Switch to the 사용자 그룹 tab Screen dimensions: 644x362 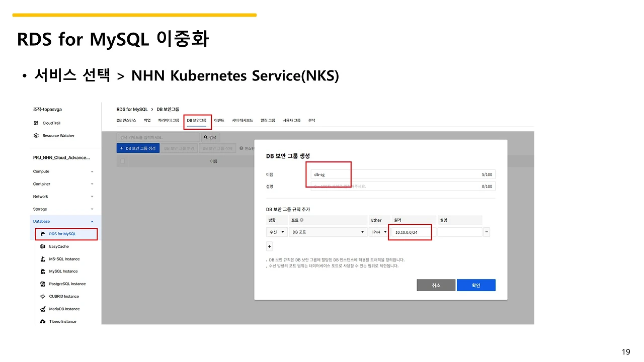(x=291, y=121)
